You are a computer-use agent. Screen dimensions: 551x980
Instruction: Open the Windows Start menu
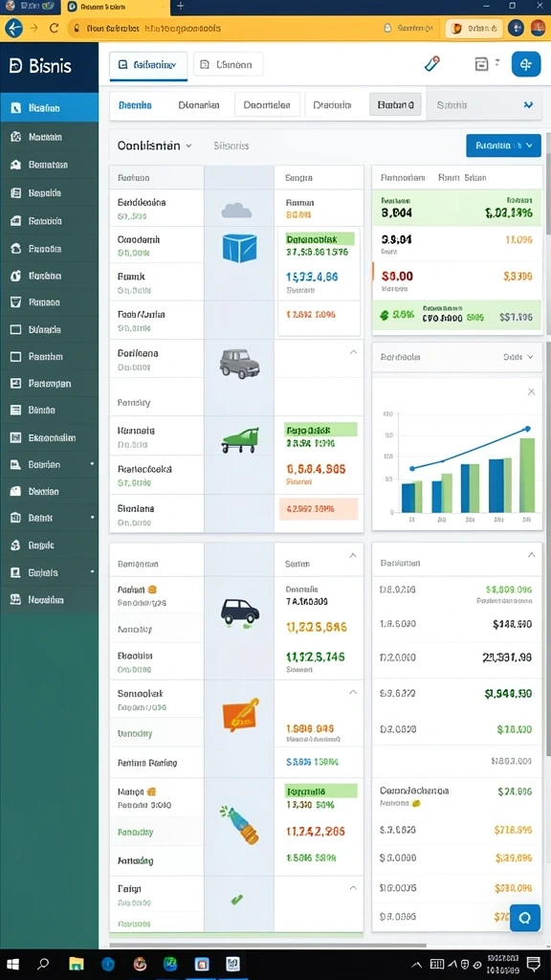(x=12, y=963)
